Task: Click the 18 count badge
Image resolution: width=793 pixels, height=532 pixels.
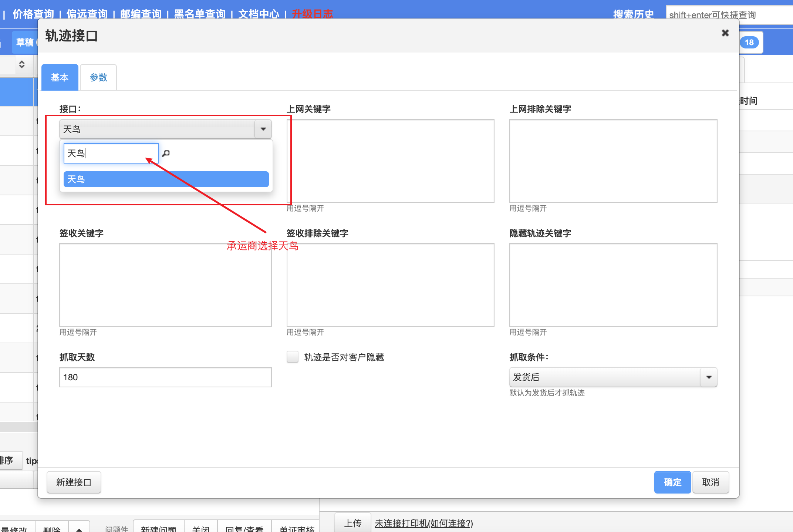Action: pos(749,42)
